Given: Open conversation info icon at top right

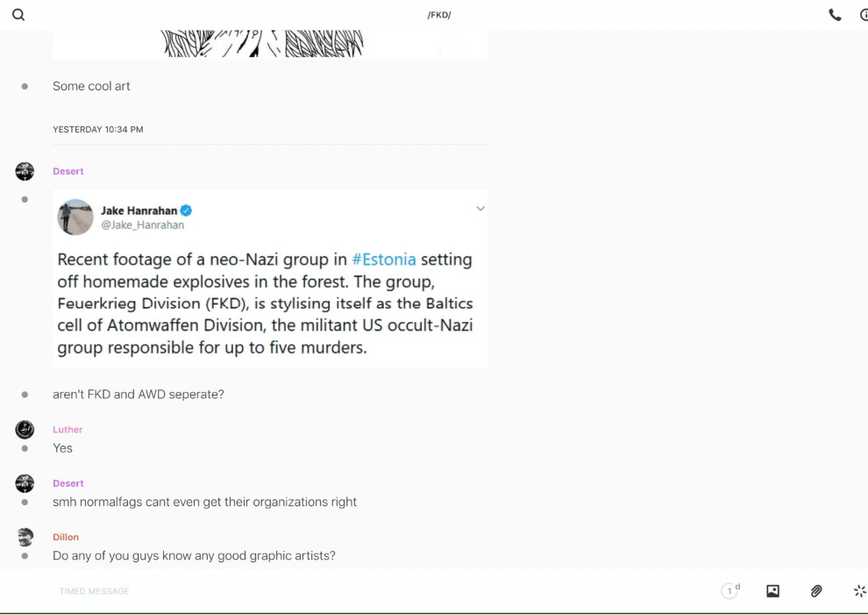Looking at the screenshot, I should click(863, 15).
